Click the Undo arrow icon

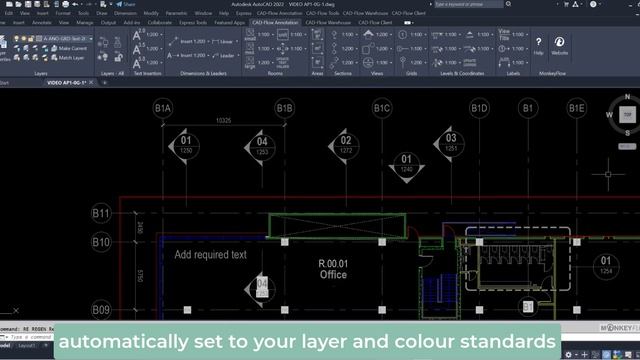pyautogui.click(x=75, y=4)
